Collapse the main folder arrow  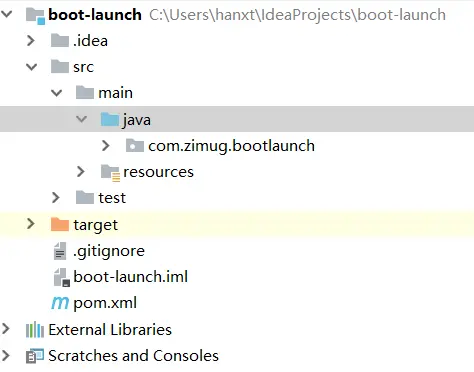click(56, 93)
